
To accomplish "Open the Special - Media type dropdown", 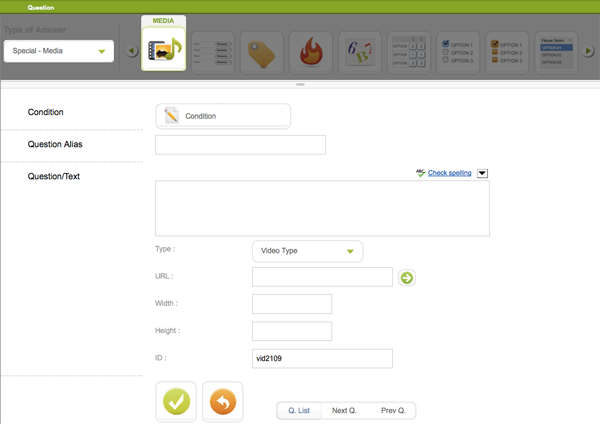I will click(59, 50).
